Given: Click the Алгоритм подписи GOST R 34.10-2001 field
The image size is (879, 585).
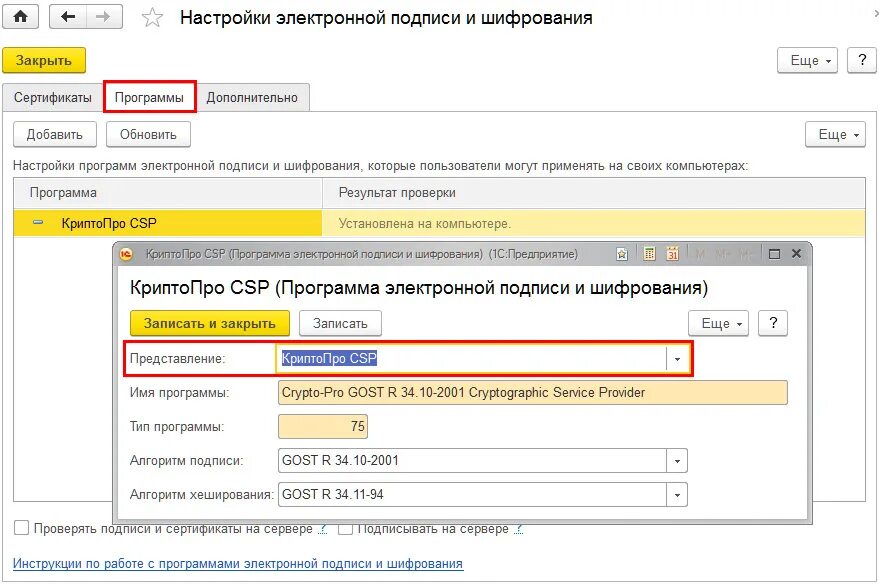Looking at the screenshot, I should click(472, 461).
